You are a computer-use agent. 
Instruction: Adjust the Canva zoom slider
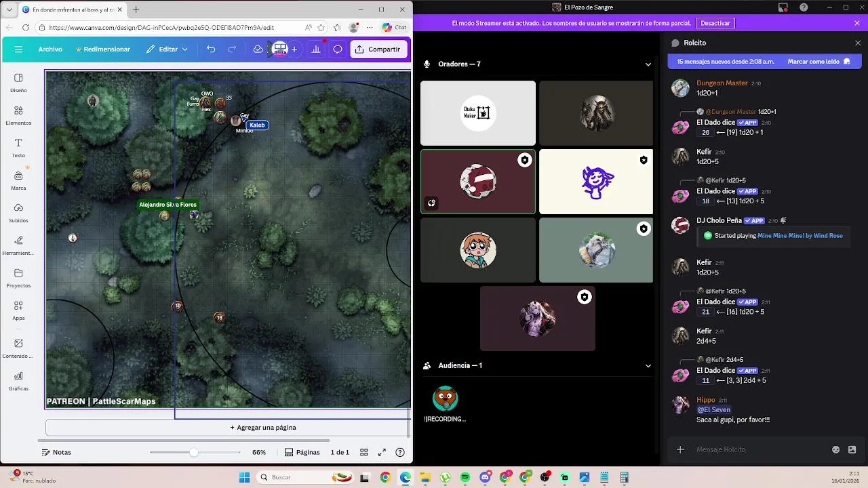pos(194,452)
